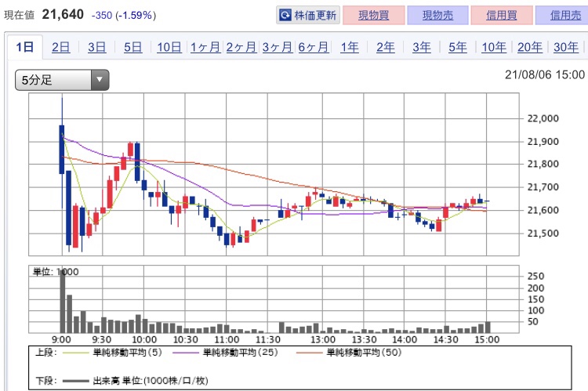The height and width of the screenshot is (391, 588).
Task: Switch chart to 10年 period
Action: click(494, 47)
